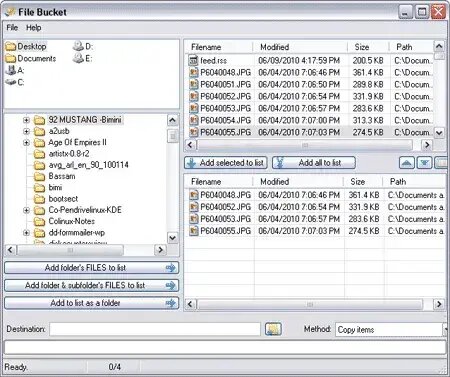Viewport: 450px width, 377px height.
Task: Expand the dd-formmailer-wp folder
Action: point(26,233)
